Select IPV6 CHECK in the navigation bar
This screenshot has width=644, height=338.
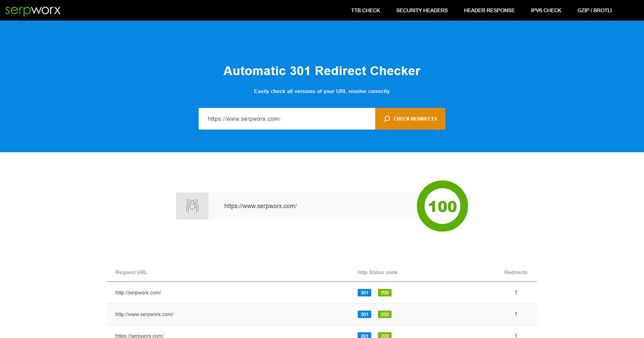click(x=546, y=10)
